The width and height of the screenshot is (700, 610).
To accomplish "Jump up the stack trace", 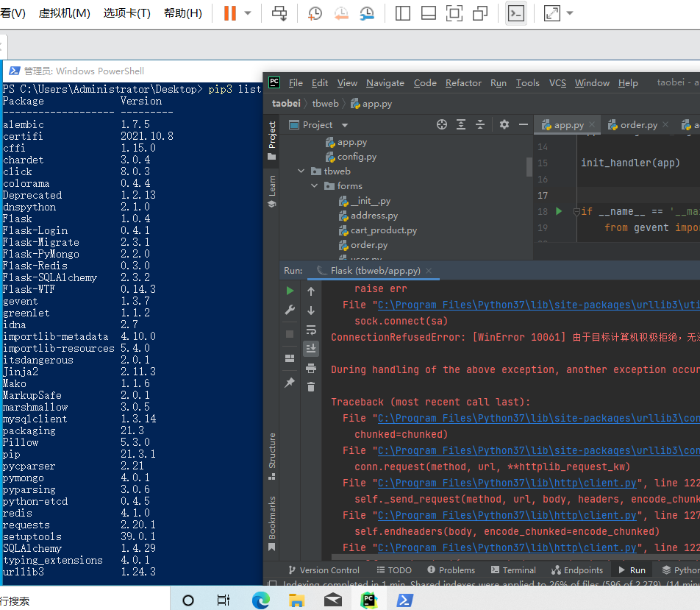I will tap(311, 291).
